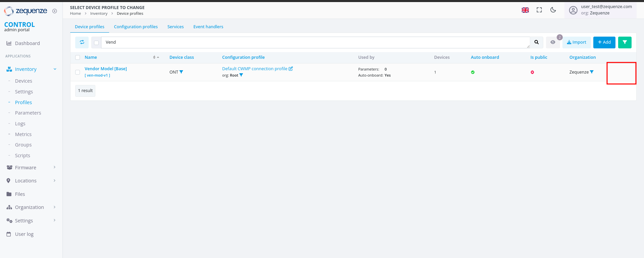
Task: Toggle column visibility eye button
Action: pyautogui.click(x=553, y=42)
